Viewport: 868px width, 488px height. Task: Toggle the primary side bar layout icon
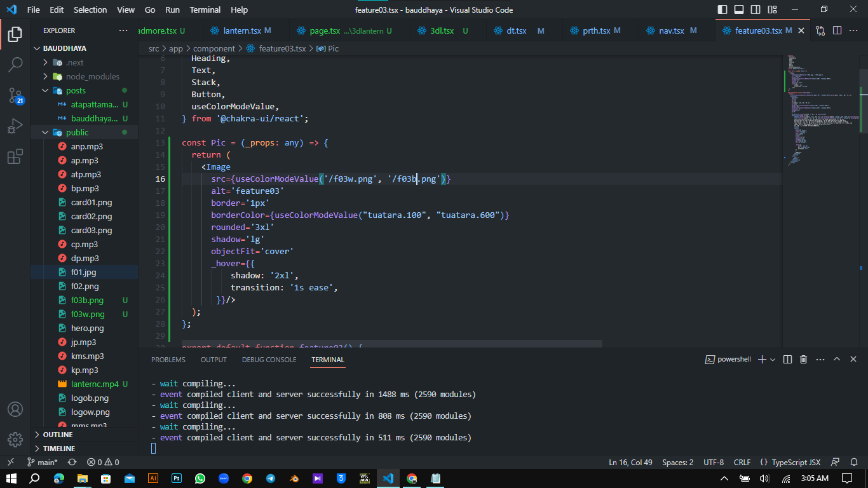722,10
